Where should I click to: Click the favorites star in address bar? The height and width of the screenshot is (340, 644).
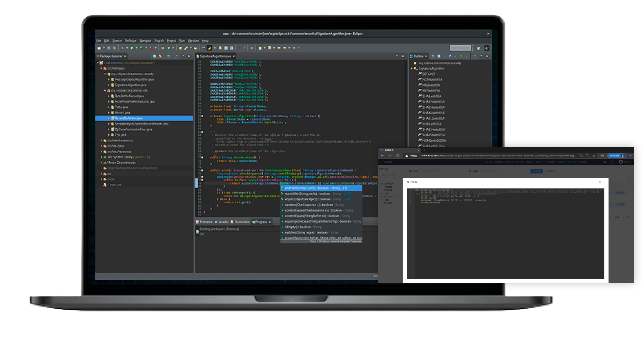[x=594, y=156]
